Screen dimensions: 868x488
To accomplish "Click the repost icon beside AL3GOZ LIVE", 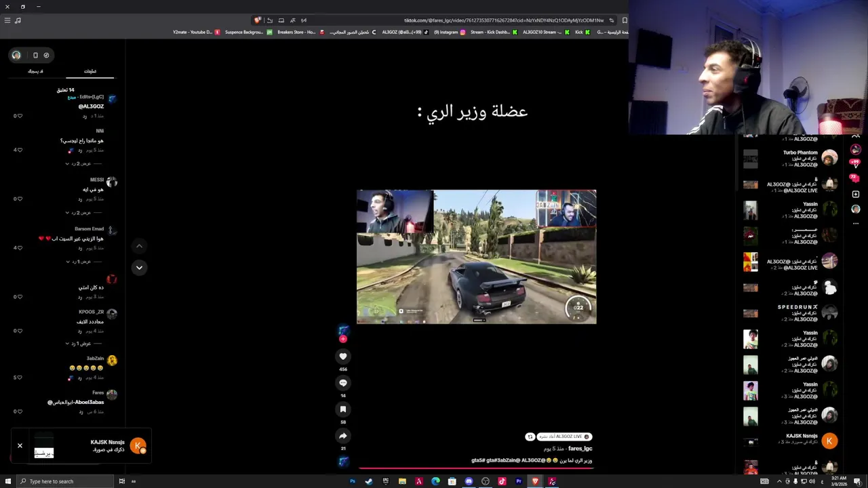I will 530,437.
